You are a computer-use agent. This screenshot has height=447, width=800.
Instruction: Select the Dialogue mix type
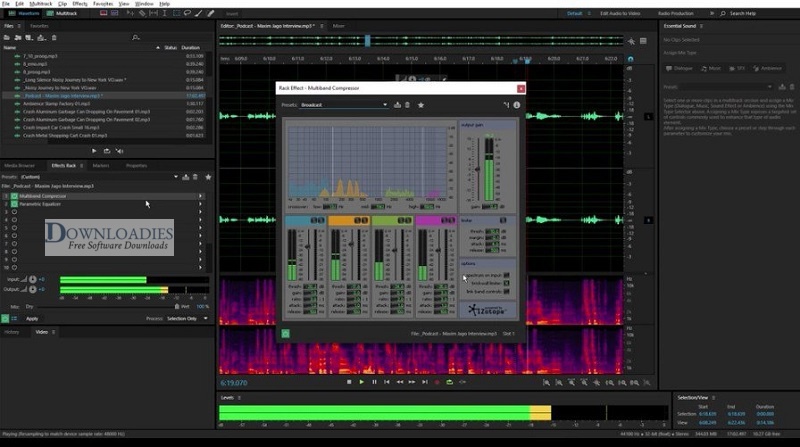pos(680,68)
